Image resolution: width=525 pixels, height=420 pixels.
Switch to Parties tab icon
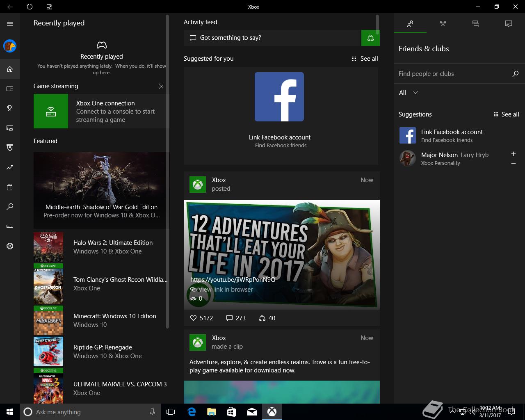tap(443, 24)
